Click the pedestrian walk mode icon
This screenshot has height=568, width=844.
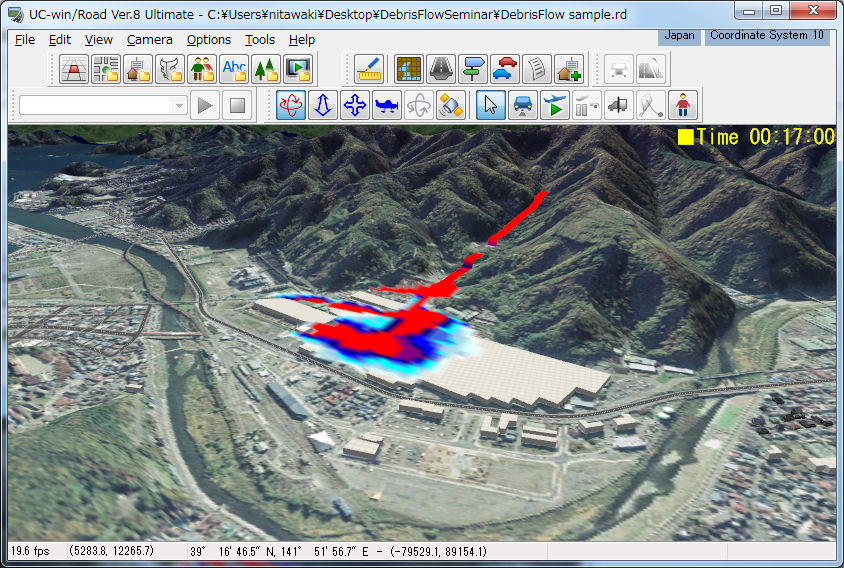tap(684, 105)
